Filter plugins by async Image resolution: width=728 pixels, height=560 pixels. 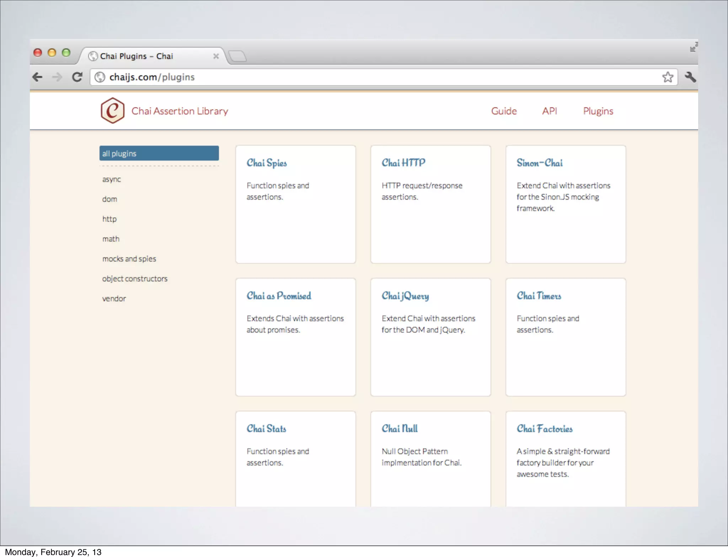click(112, 179)
